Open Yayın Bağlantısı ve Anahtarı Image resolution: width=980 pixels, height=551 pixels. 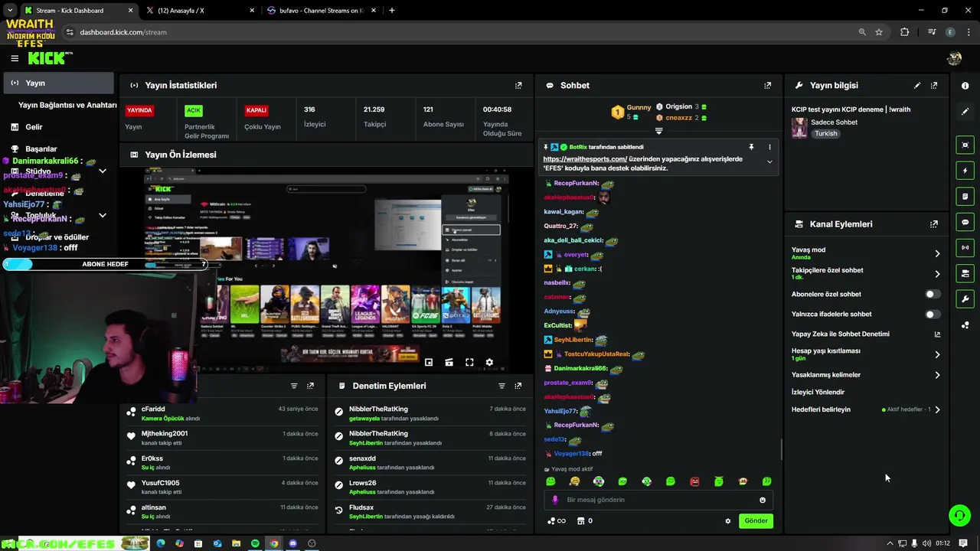(67, 105)
